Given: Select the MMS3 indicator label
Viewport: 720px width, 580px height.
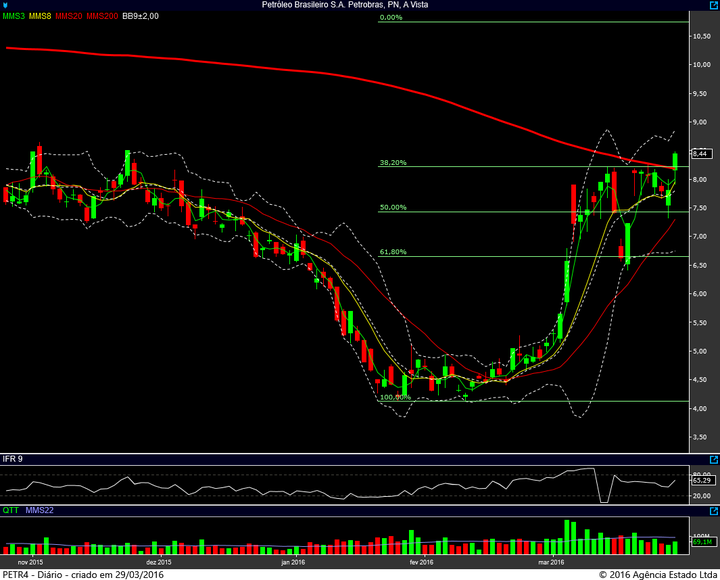Looking at the screenshot, I should coord(14,16).
